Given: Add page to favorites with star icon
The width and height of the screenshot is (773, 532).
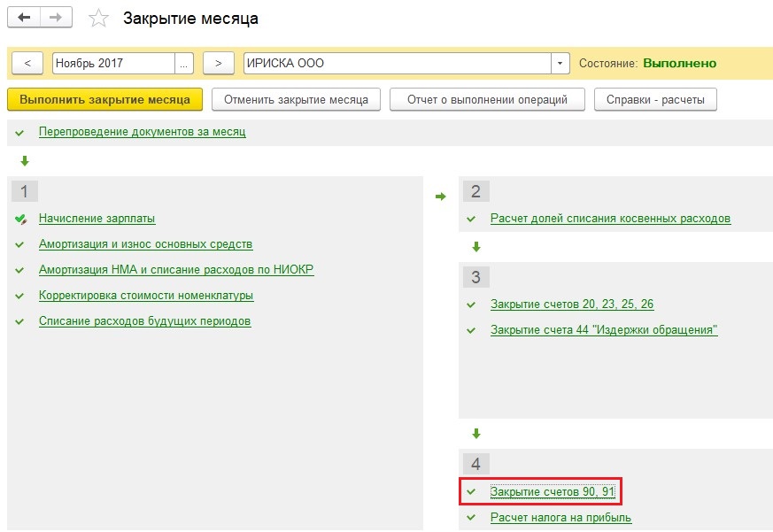Looking at the screenshot, I should [x=100, y=18].
